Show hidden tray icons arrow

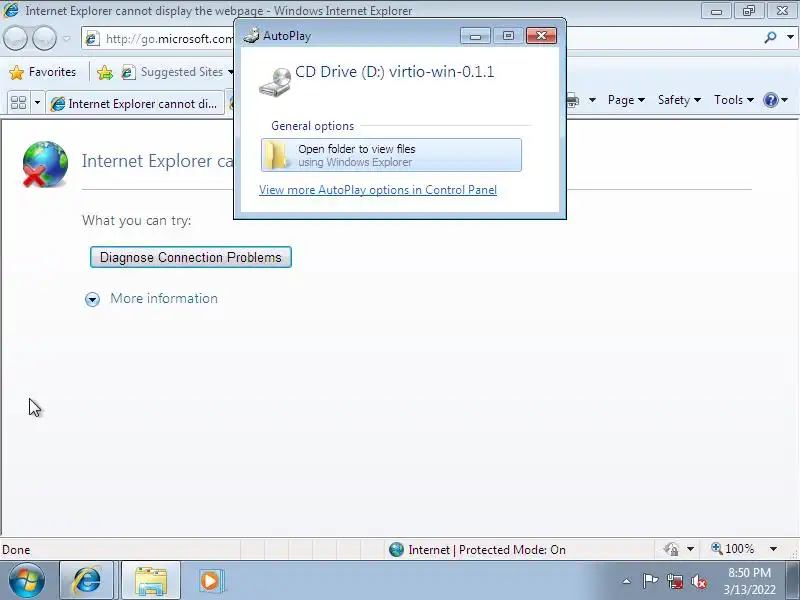(x=627, y=581)
